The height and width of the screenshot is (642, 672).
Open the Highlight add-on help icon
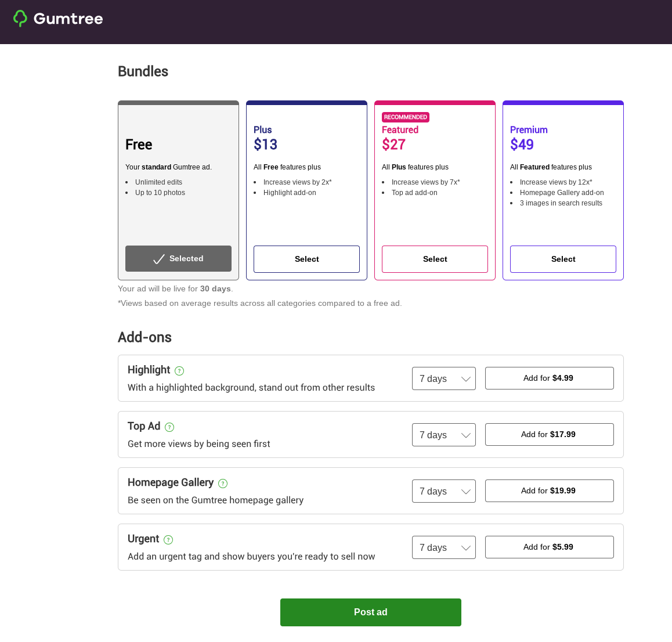(x=179, y=371)
